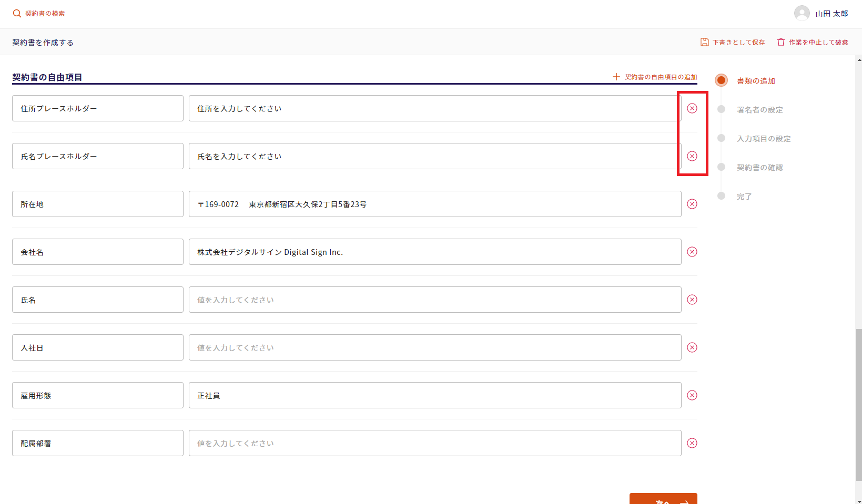Click 契約書の自由項目の追加 link
The width and height of the screenshot is (862, 504).
pos(655,77)
